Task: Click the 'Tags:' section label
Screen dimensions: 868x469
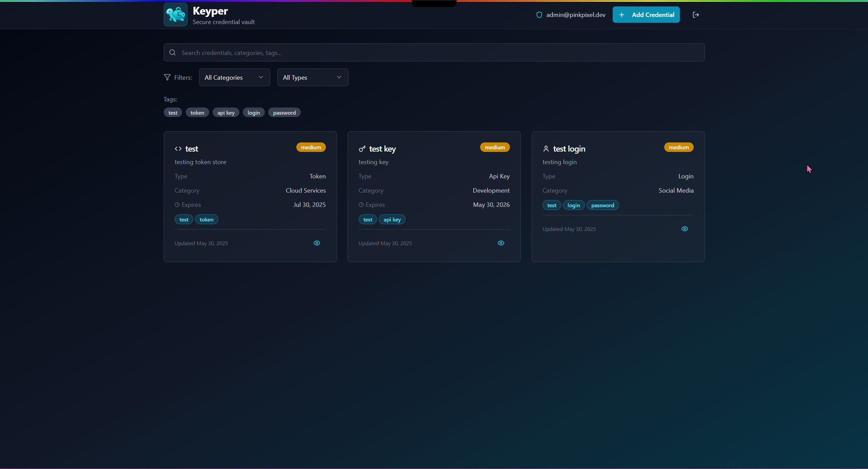Action: click(x=170, y=99)
